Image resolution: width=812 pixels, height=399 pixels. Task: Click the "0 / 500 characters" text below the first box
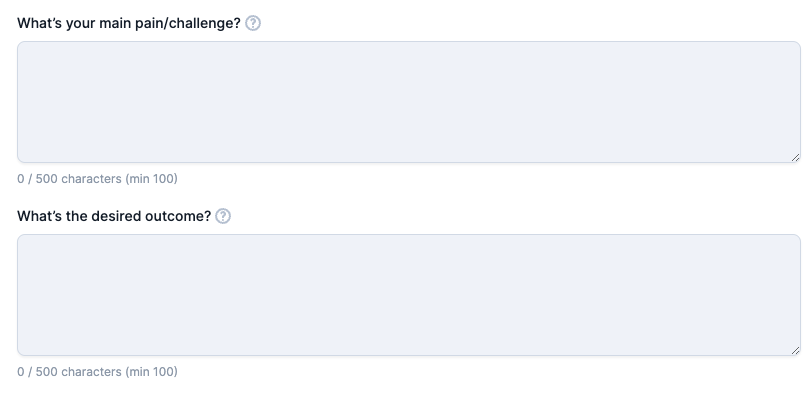(x=69, y=179)
